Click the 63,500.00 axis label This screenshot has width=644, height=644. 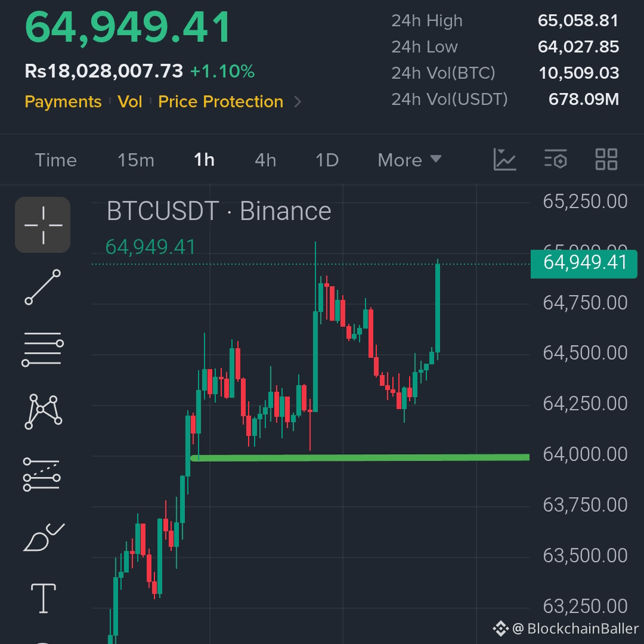click(x=585, y=556)
